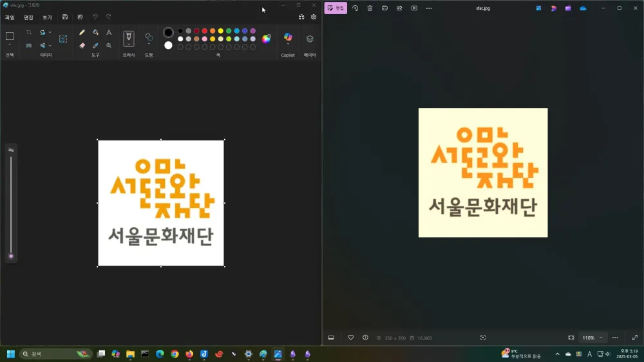Screen dimensions: 644x362
Task: Click the weather widget on taskbar
Action: [x=521, y=354]
